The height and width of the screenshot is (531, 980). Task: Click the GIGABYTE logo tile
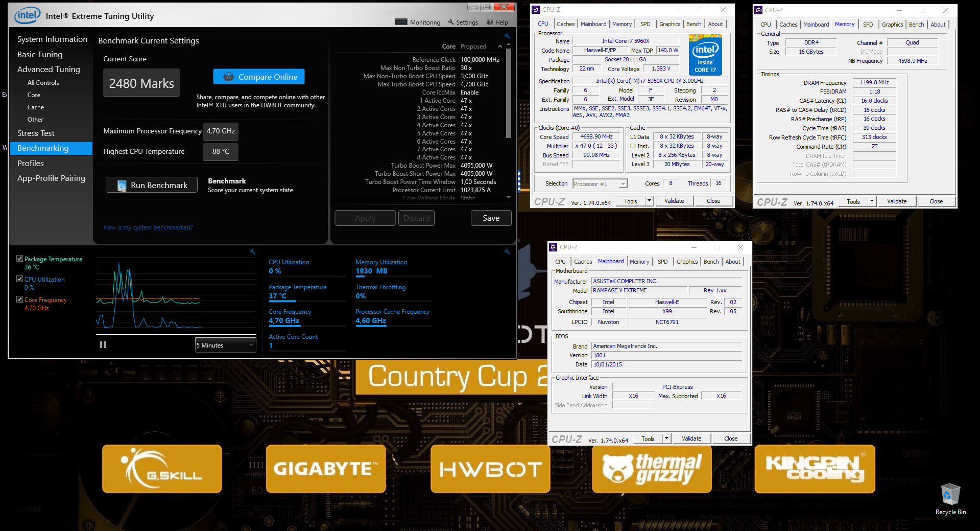tap(326, 469)
